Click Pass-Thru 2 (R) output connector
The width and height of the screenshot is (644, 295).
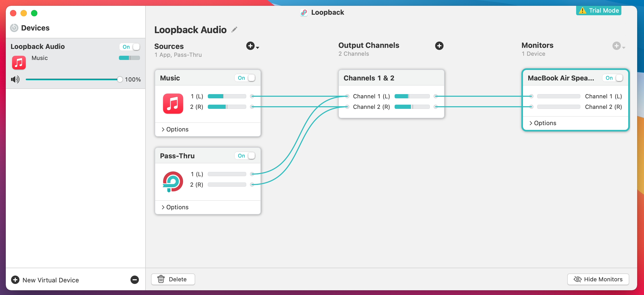coord(252,185)
